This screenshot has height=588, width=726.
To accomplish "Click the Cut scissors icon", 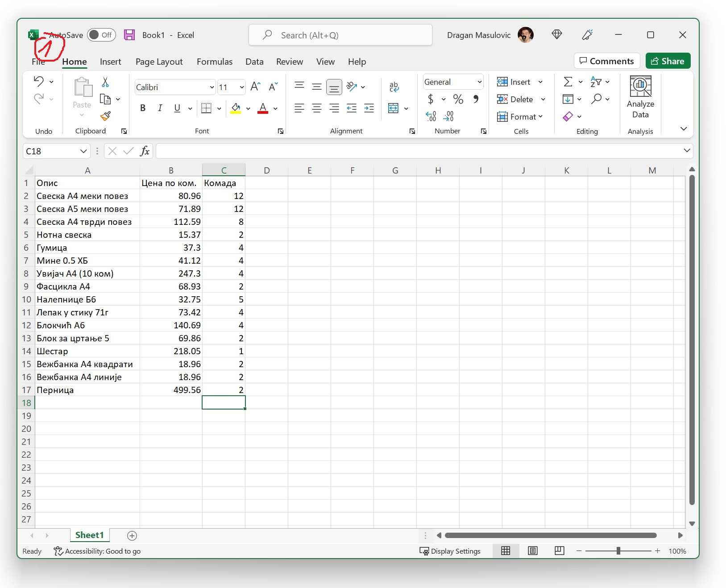I will coord(105,82).
